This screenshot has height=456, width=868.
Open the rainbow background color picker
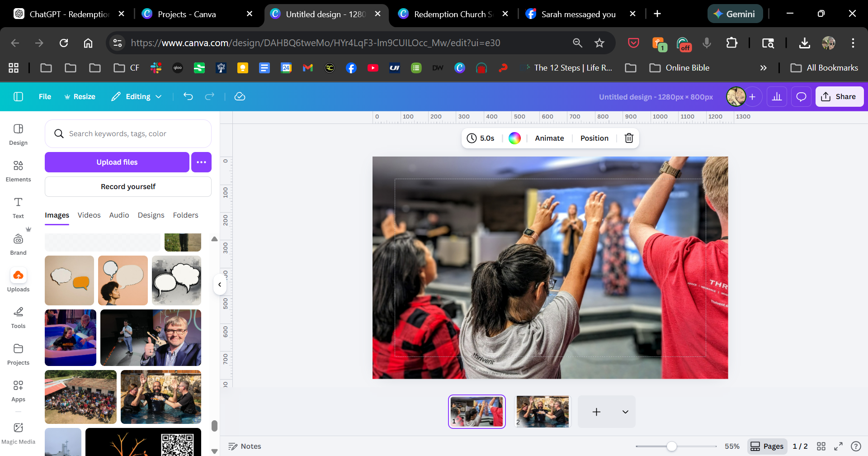(514, 138)
